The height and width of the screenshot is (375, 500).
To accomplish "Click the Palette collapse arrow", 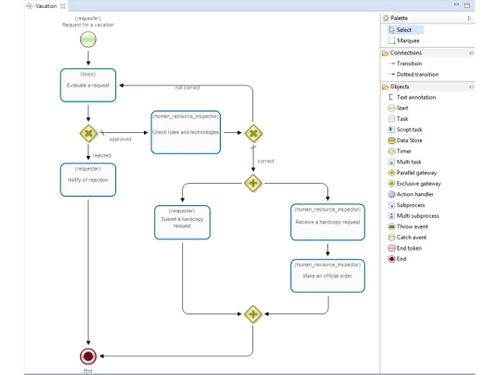I will click(x=469, y=18).
